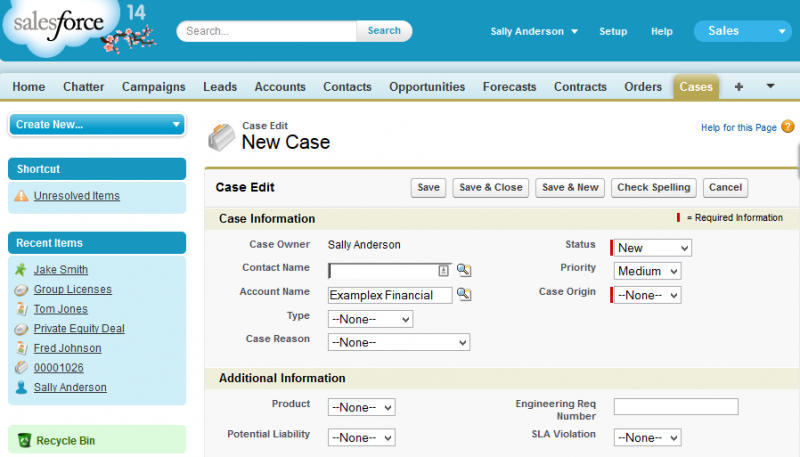The image size is (800, 457).
Task: Click the Salesforce cloud logo
Action: pos(59,26)
